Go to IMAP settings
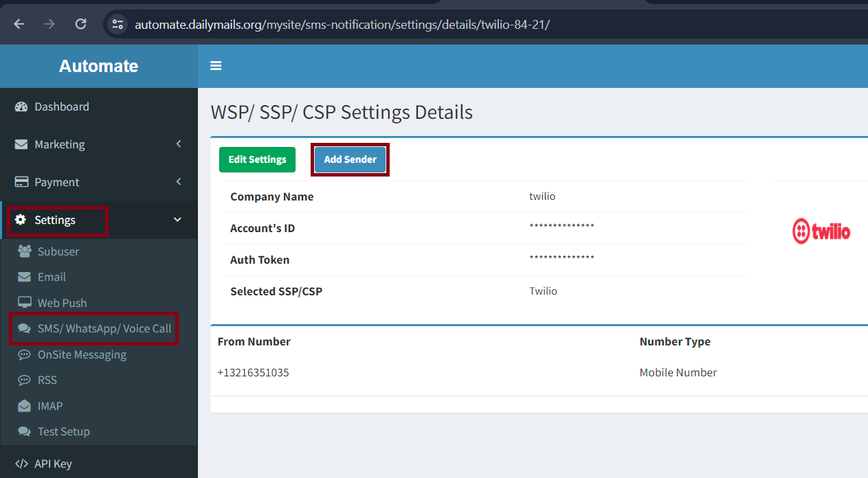 tap(50, 406)
